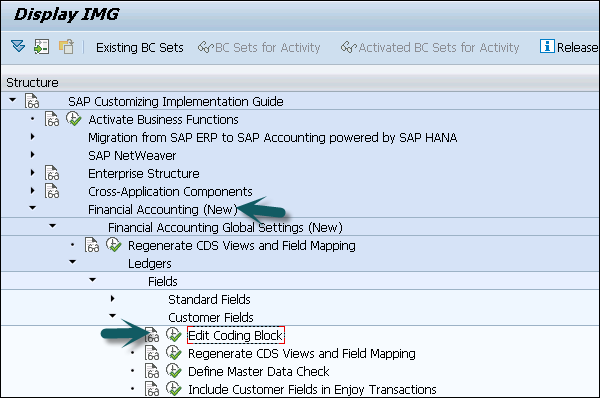Click the Existing BC Sets button
The image size is (600, 398).
(140, 48)
